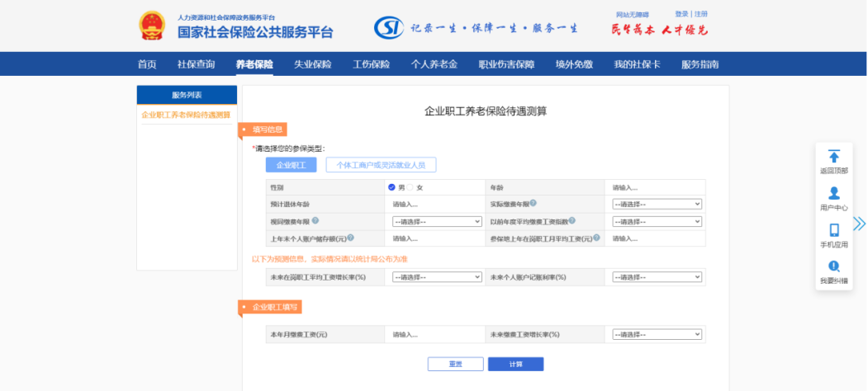Viewport: 868px width, 391px height.
Task: Click the 重置 reset button
Action: pyautogui.click(x=455, y=364)
